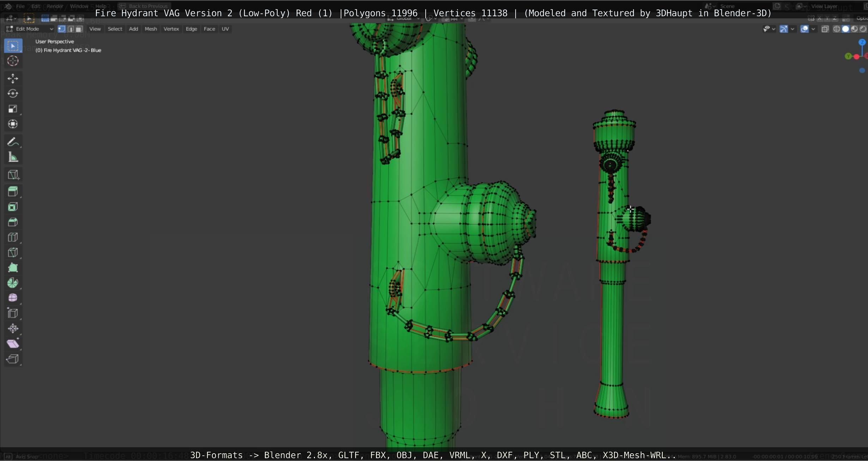The width and height of the screenshot is (868, 461).
Task: Toggle mirror Y axis option
Action: tap(827, 18)
